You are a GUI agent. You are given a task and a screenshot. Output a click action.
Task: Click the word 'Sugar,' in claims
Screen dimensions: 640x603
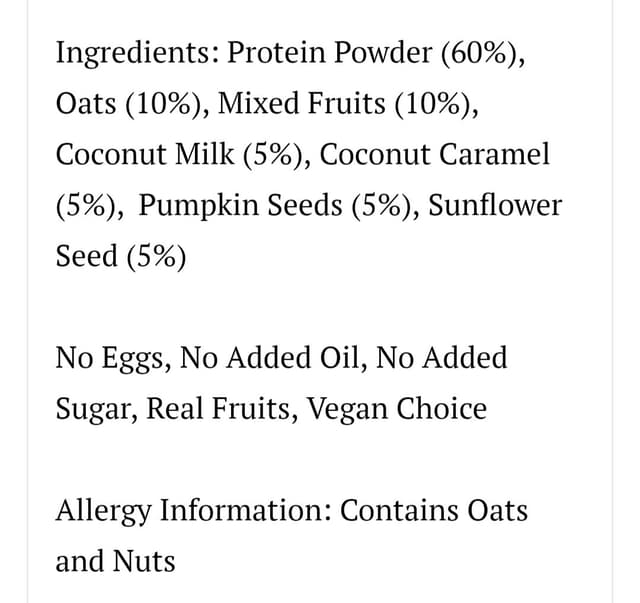click(x=96, y=410)
